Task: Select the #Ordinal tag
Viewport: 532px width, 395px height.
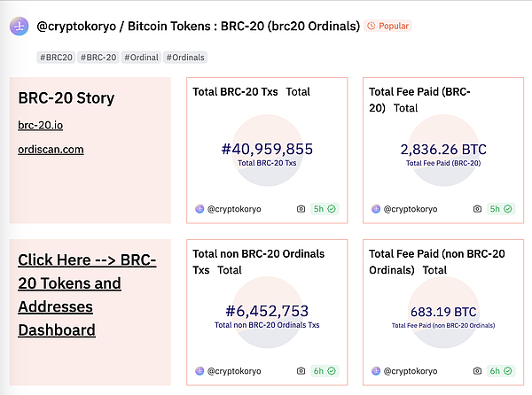Action: [140, 58]
